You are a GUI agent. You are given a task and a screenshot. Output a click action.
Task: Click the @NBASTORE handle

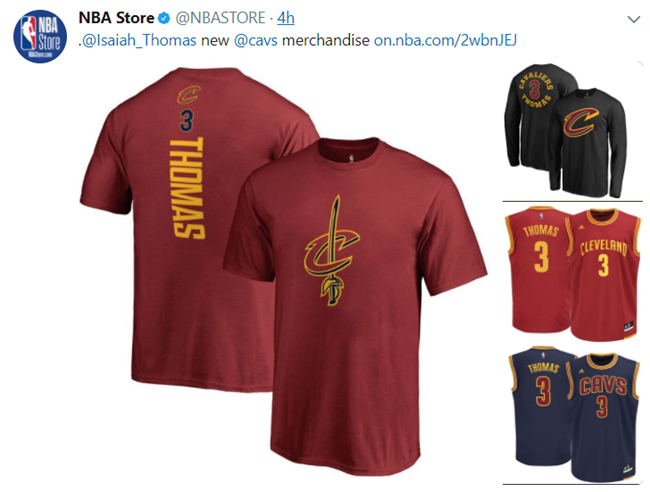221,18
